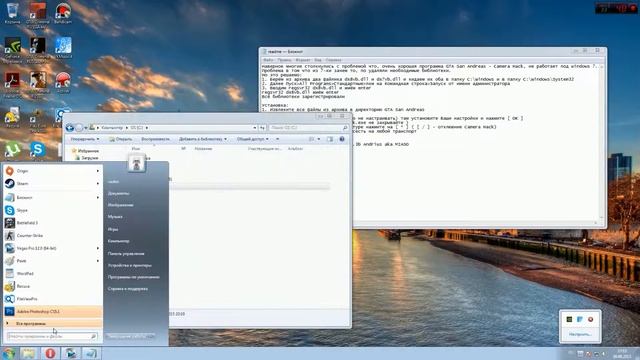Select Избранное in the Explorer navigation pane
This screenshot has width=640, height=360.
(85, 151)
